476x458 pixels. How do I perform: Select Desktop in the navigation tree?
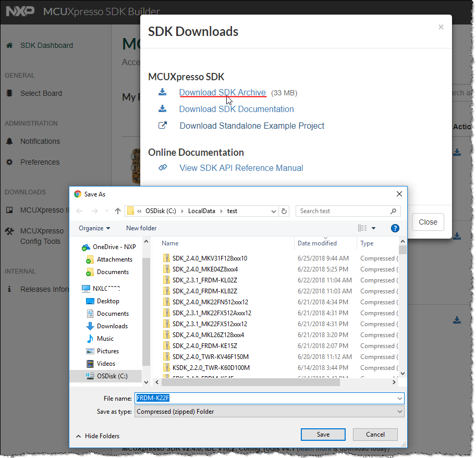(108, 301)
